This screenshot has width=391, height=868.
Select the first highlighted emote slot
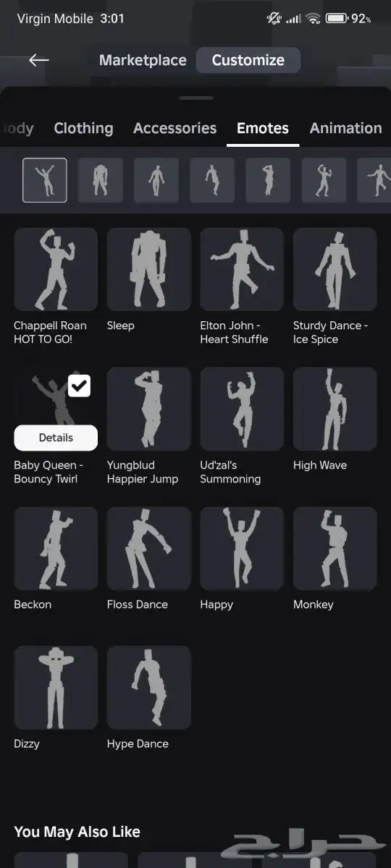45,180
